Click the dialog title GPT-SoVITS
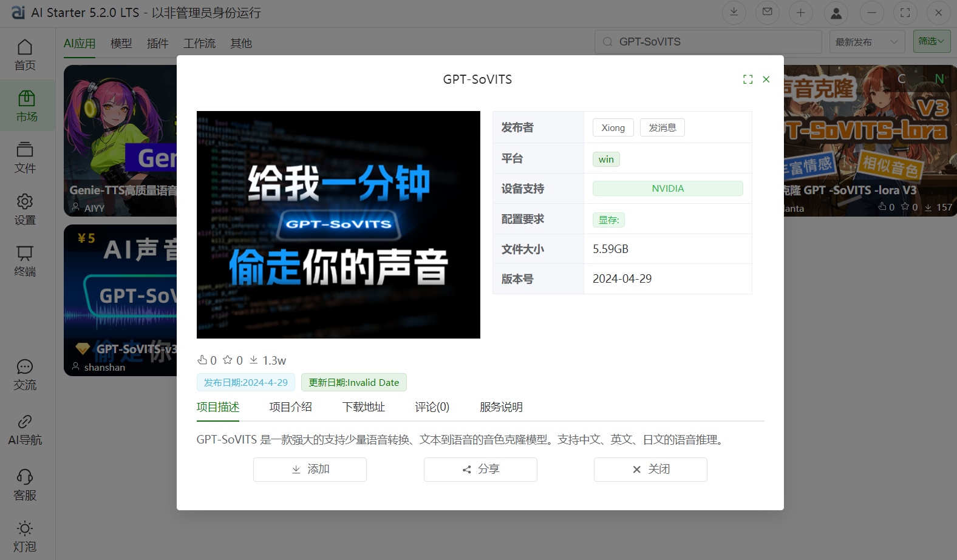Image resolution: width=957 pixels, height=560 pixels. click(477, 79)
